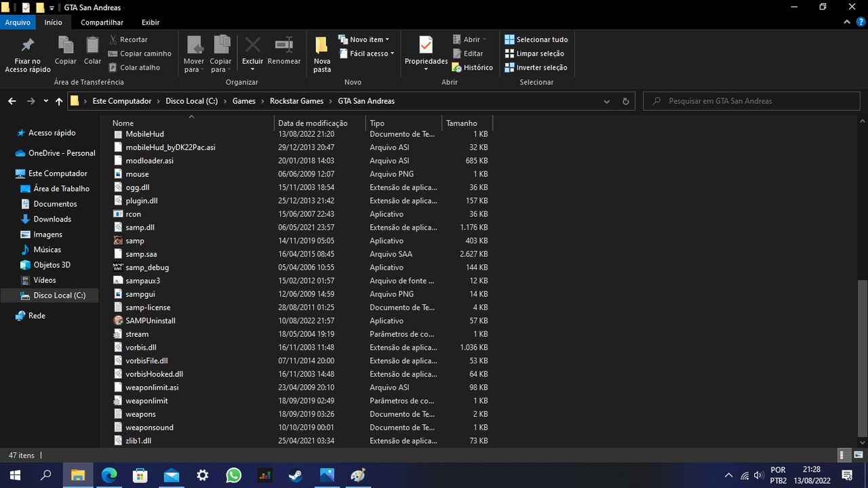This screenshot has width=868, height=488.
Task: Click the file list vertical scrollbar thumb
Action: 863,359
